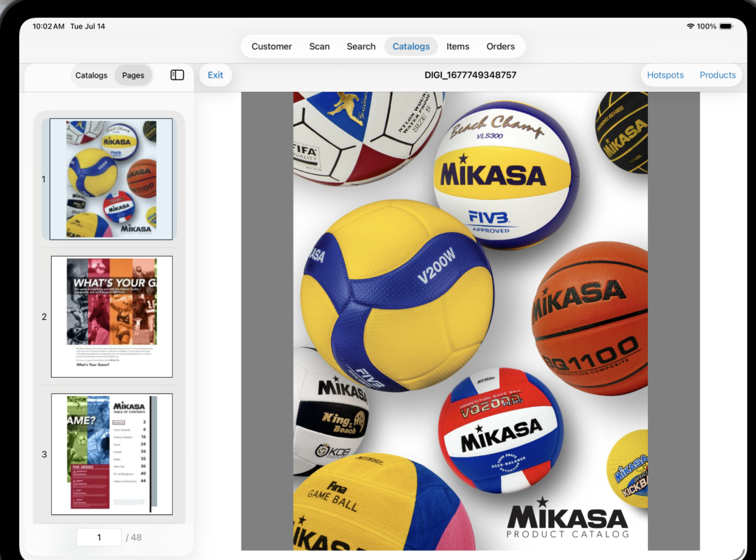
Task: Select page 1 thumbnail
Action: (111, 179)
